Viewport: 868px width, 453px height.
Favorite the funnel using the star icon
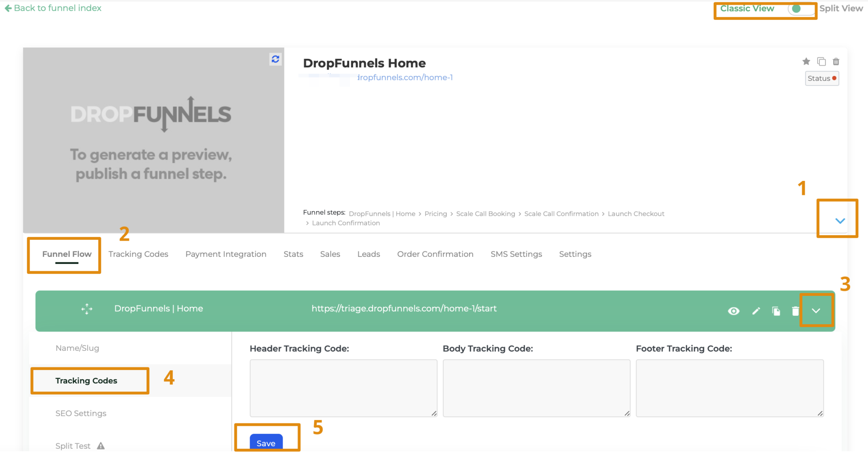click(806, 61)
